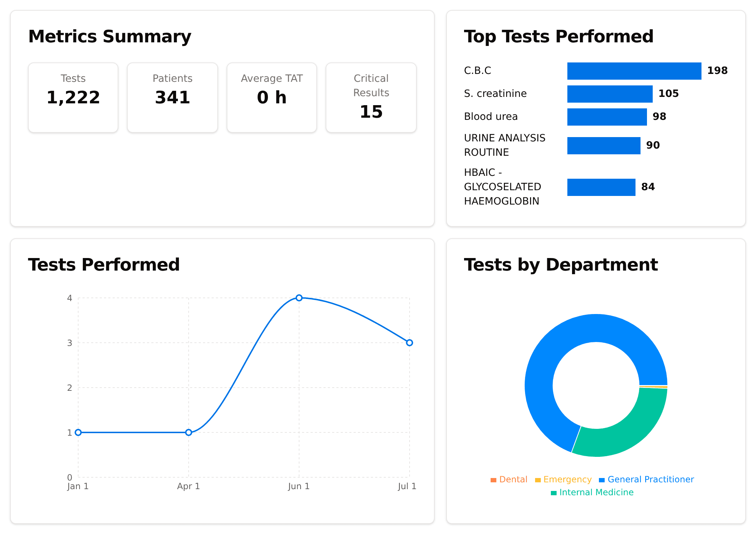Click the Tests Performed chart heading
The image size is (756, 534).
(x=104, y=265)
